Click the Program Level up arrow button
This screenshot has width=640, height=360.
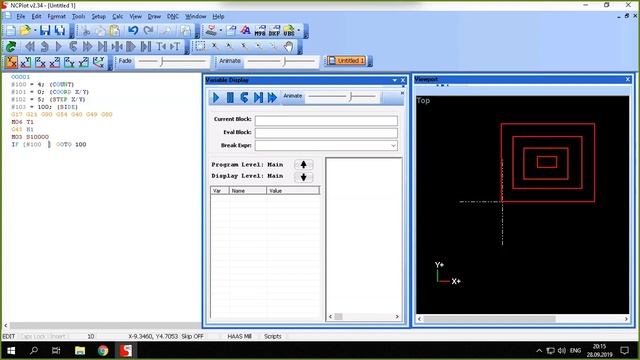[303, 164]
